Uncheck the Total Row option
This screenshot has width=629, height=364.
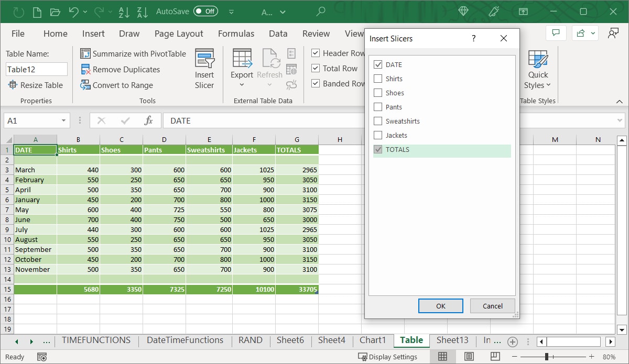[316, 69]
